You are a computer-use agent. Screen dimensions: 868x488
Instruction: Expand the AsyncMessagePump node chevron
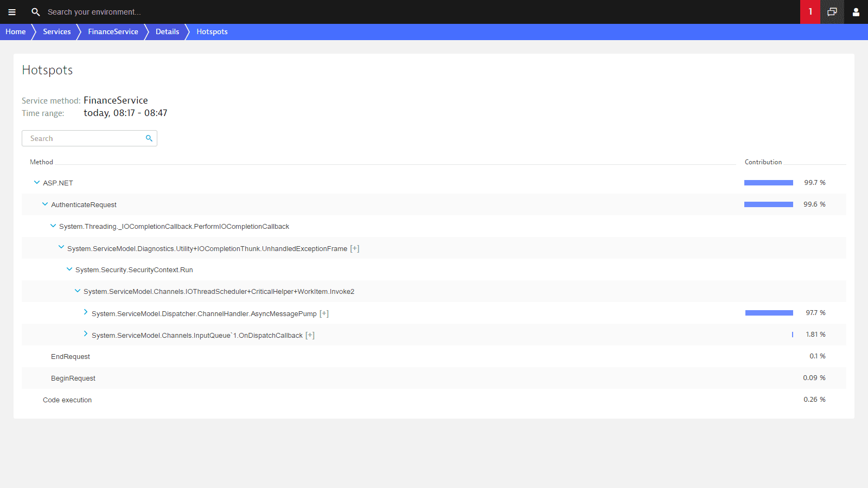click(x=86, y=312)
